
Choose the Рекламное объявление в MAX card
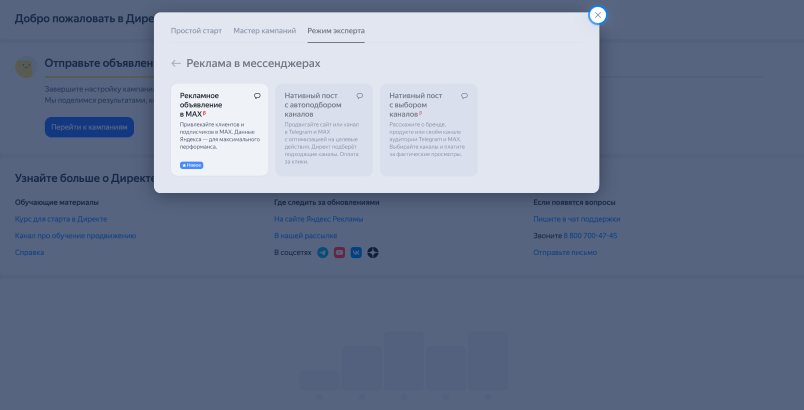point(219,130)
